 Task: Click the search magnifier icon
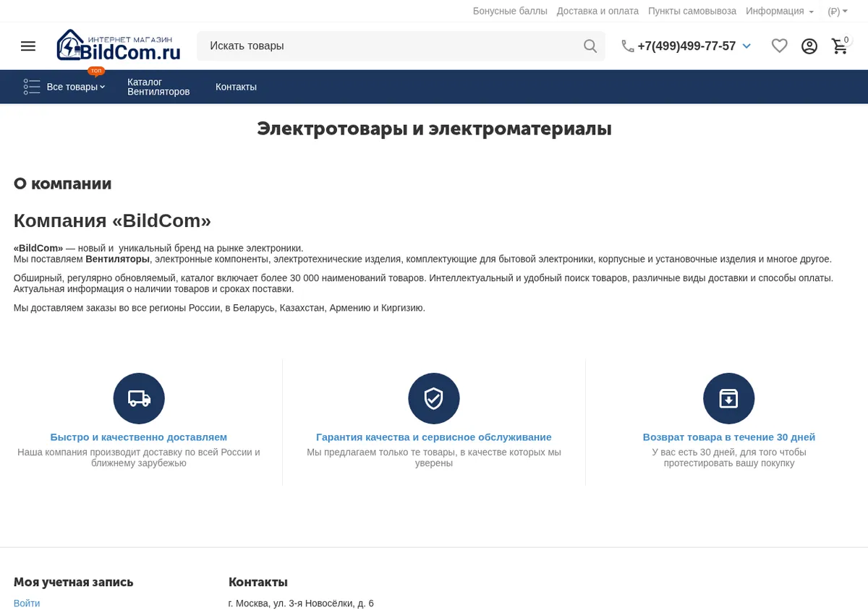(x=590, y=46)
